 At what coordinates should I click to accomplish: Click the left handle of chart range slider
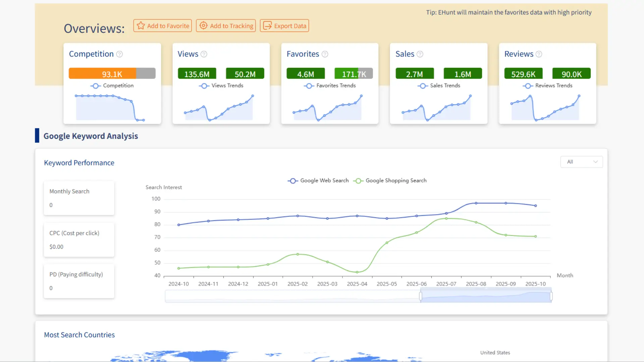click(421, 296)
